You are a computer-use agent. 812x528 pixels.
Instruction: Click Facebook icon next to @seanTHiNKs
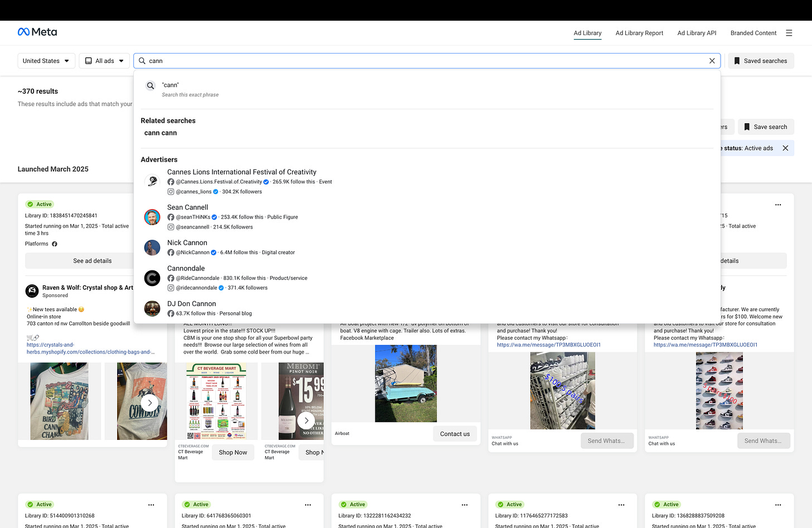pos(171,217)
